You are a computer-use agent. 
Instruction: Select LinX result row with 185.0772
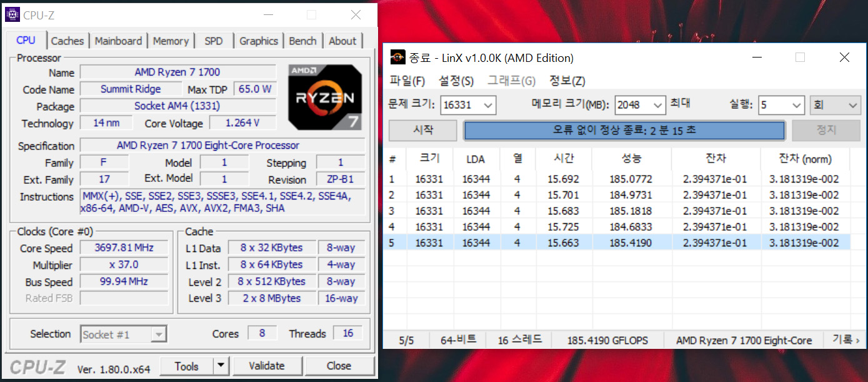pos(616,179)
